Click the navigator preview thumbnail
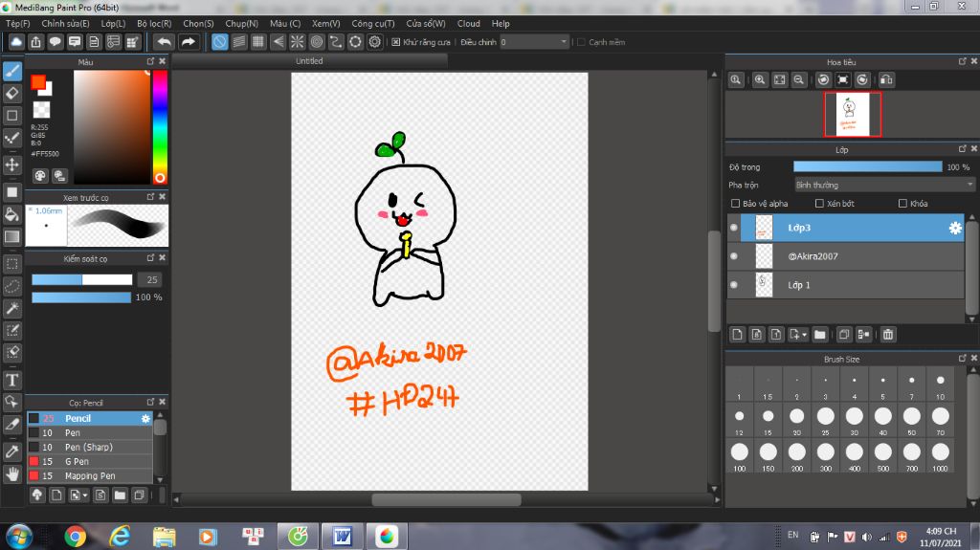This screenshot has width=980, height=550. click(x=853, y=114)
